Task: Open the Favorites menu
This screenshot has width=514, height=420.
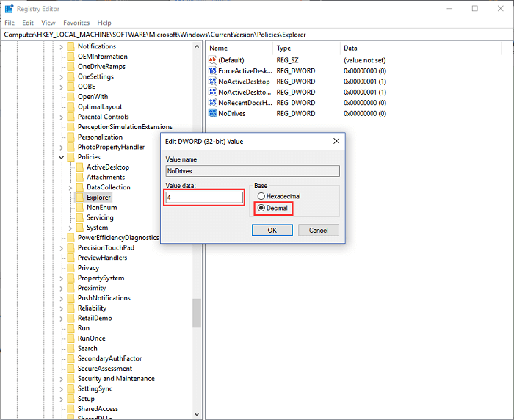Action: coord(76,23)
